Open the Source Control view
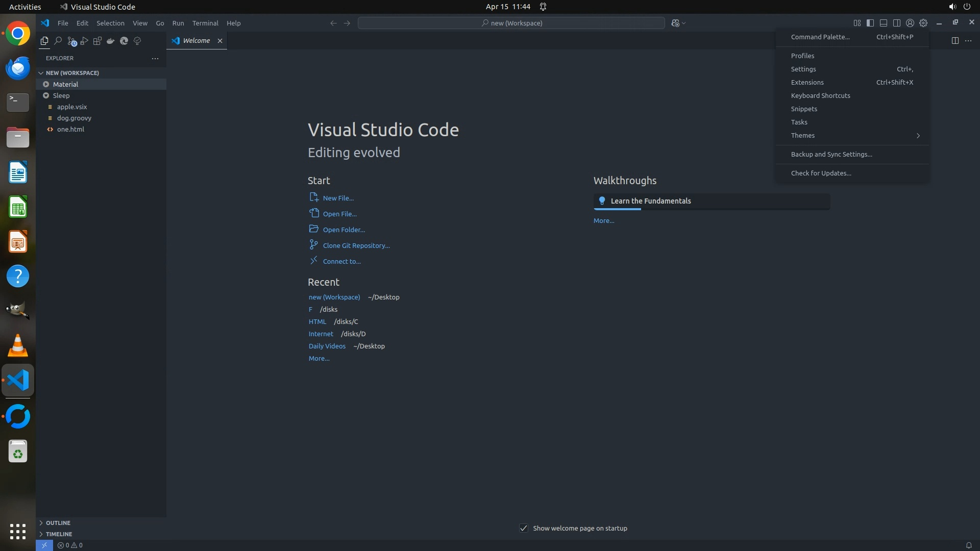This screenshot has width=980, height=551. click(x=71, y=41)
